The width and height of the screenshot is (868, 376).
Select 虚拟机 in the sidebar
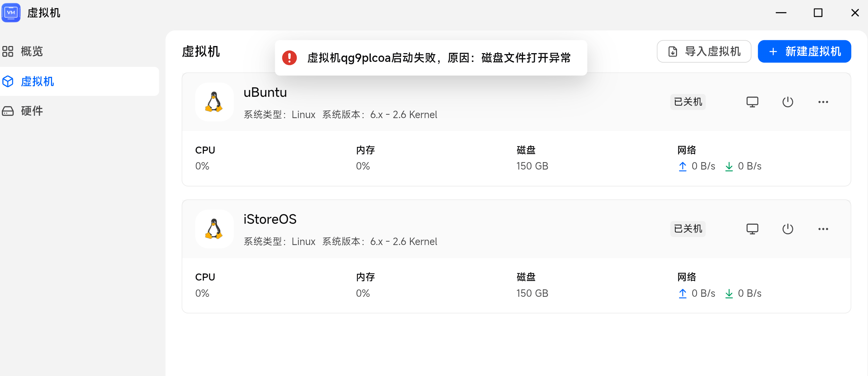pos(79,81)
